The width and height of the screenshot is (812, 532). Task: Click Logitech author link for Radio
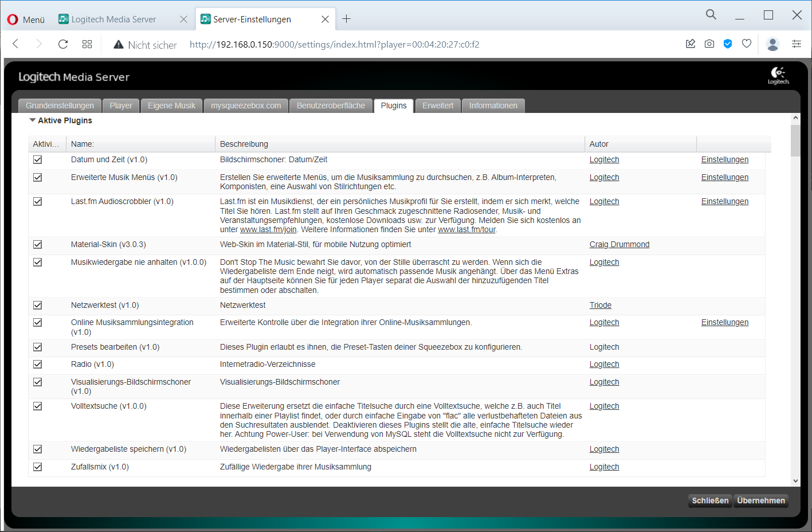pos(605,365)
